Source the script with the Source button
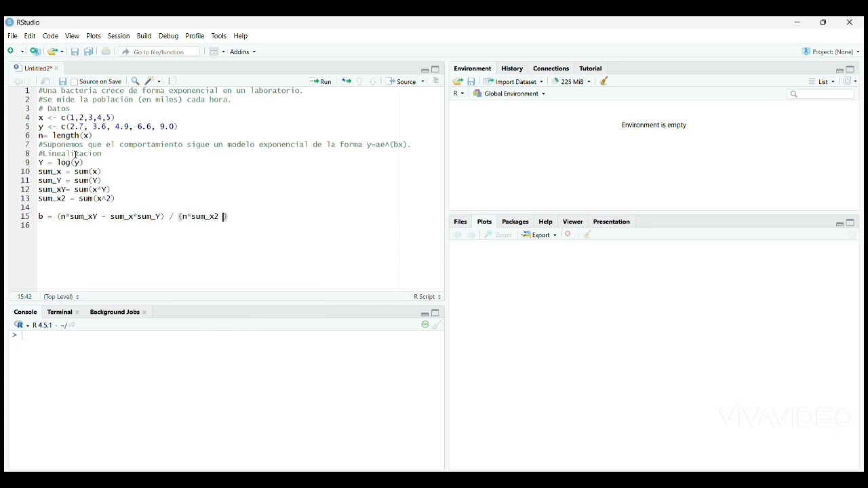 coord(403,81)
